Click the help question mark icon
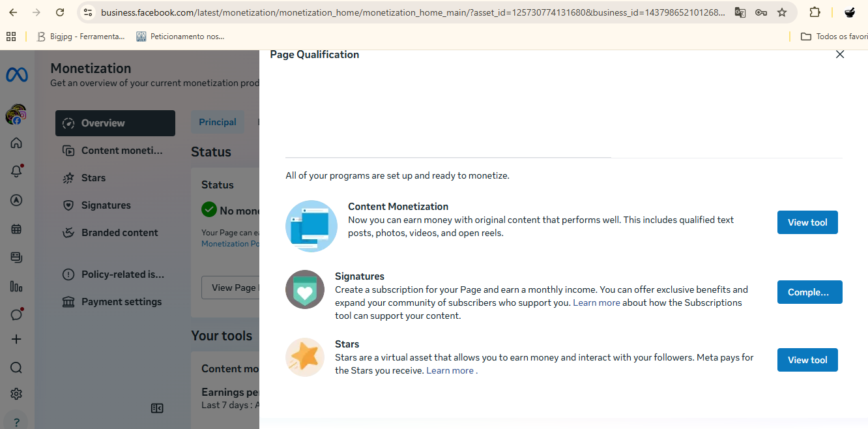Image resolution: width=868 pixels, height=429 pixels. point(17,421)
